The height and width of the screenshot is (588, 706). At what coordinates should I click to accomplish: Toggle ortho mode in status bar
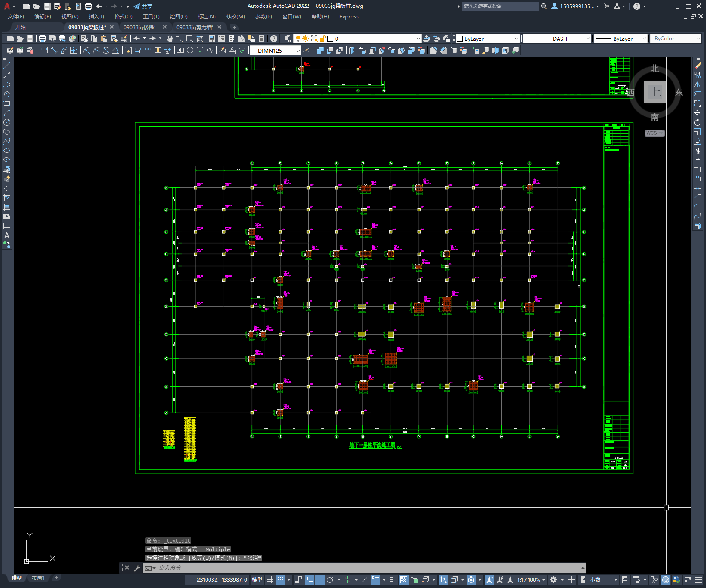320,580
